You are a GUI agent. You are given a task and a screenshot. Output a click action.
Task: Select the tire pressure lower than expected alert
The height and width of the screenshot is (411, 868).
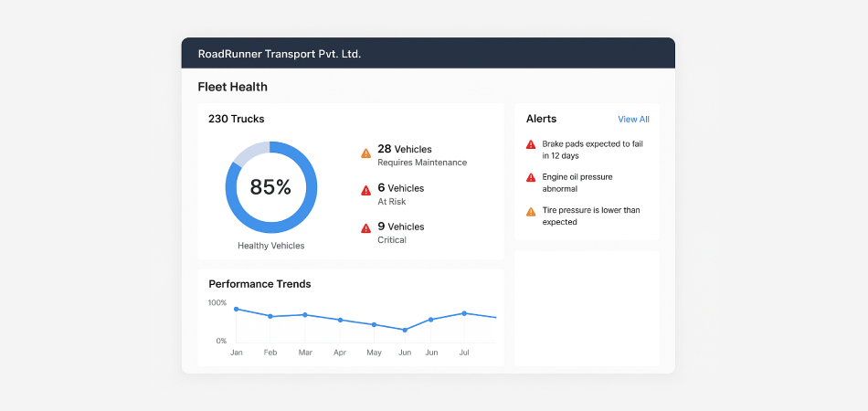coord(590,216)
